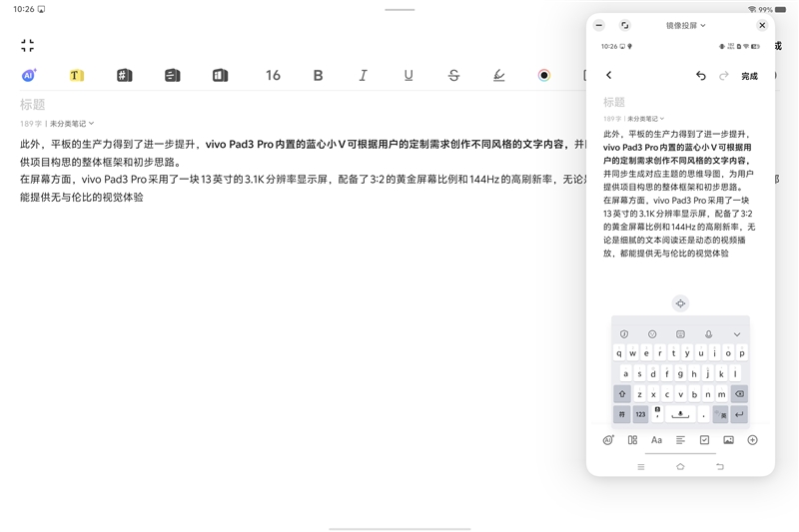Click into the tablet note body text

point(303,171)
